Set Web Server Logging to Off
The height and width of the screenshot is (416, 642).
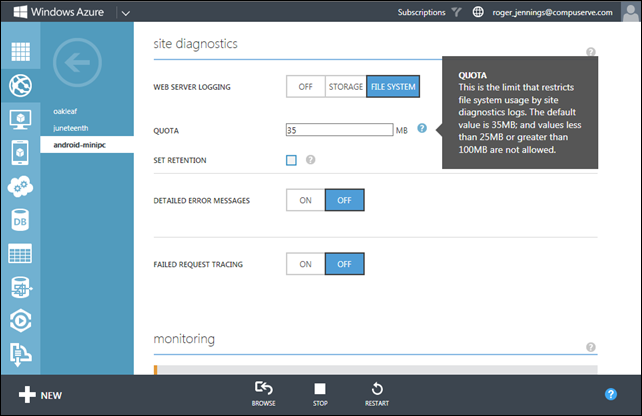305,86
